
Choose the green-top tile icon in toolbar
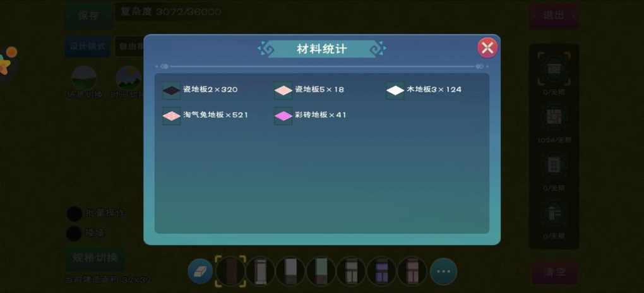click(321, 272)
